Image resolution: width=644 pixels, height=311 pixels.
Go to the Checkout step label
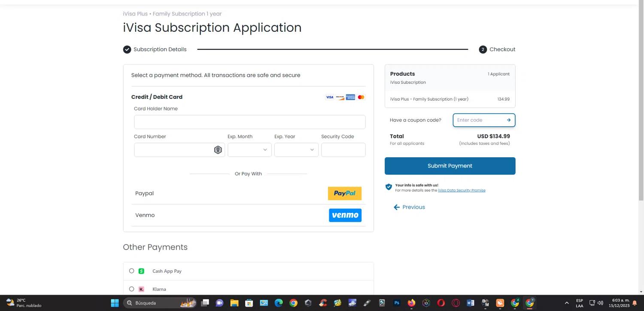pos(502,49)
